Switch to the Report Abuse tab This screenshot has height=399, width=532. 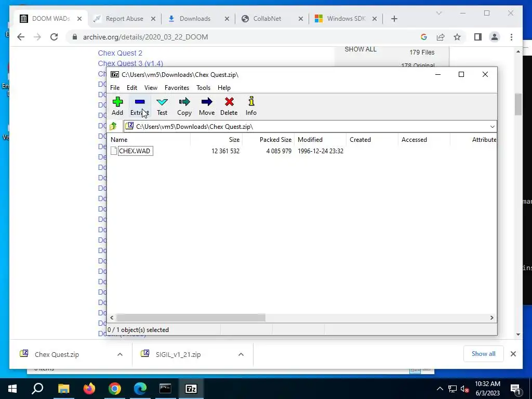point(125,19)
